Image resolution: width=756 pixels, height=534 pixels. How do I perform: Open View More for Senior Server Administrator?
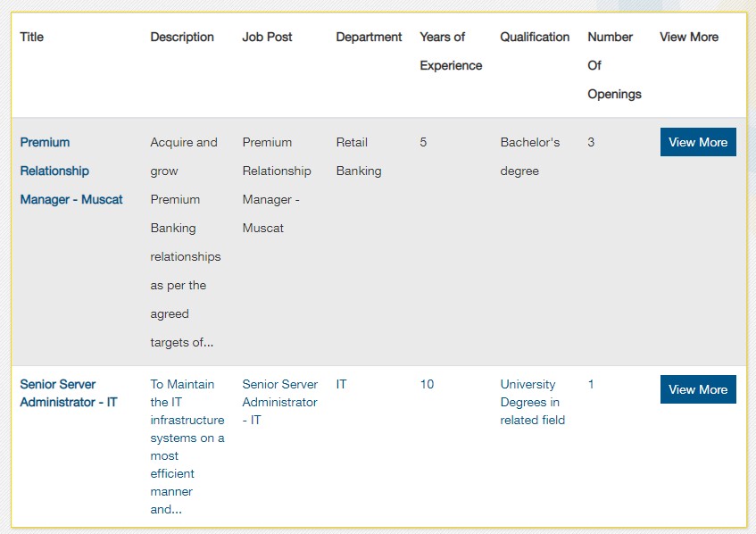(698, 389)
